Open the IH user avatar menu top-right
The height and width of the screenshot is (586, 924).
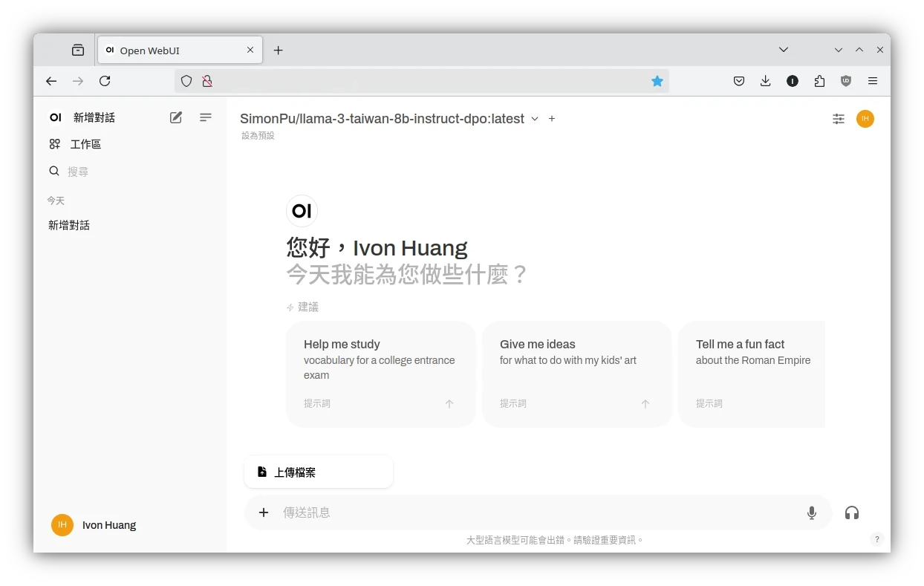pyautogui.click(x=865, y=119)
